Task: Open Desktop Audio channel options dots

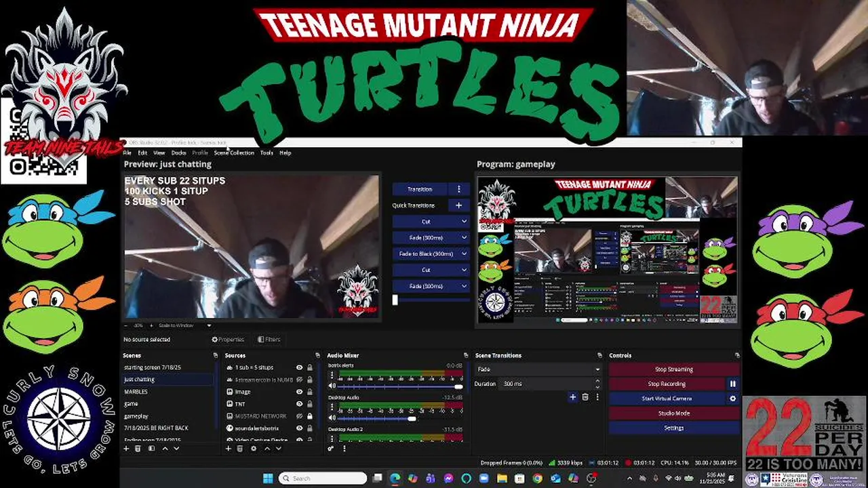Action: [332, 408]
